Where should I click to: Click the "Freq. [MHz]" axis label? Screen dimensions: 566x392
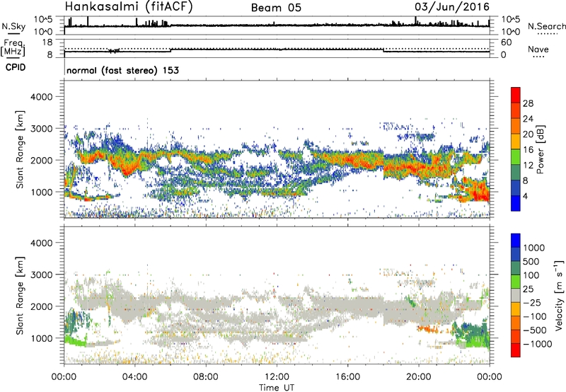13,47
